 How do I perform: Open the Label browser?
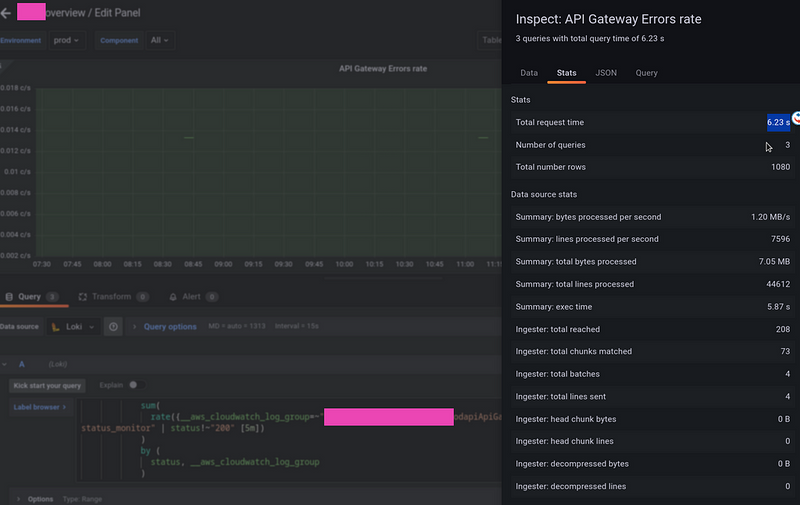pos(40,407)
